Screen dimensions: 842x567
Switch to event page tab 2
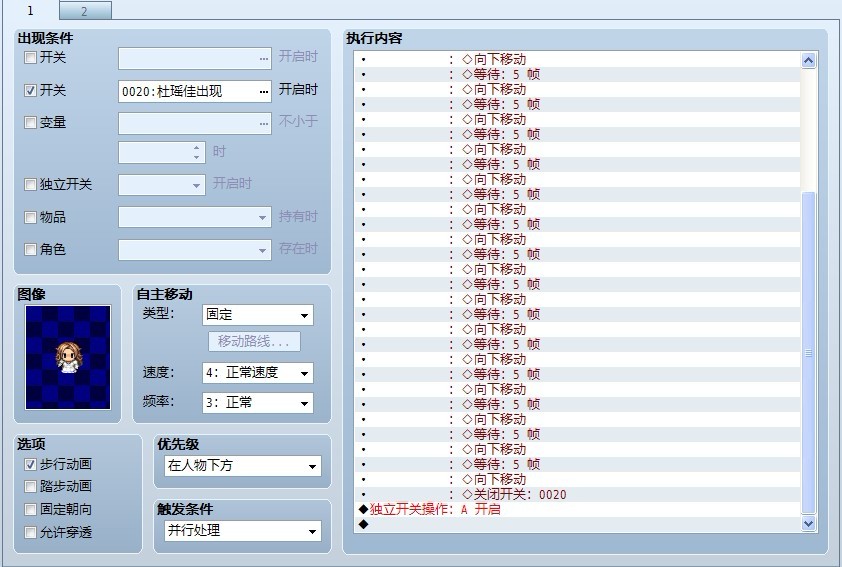pyautogui.click(x=85, y=11)
